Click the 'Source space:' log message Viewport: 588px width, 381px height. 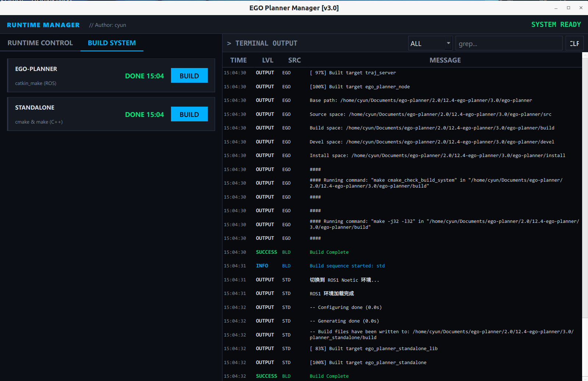431,114
